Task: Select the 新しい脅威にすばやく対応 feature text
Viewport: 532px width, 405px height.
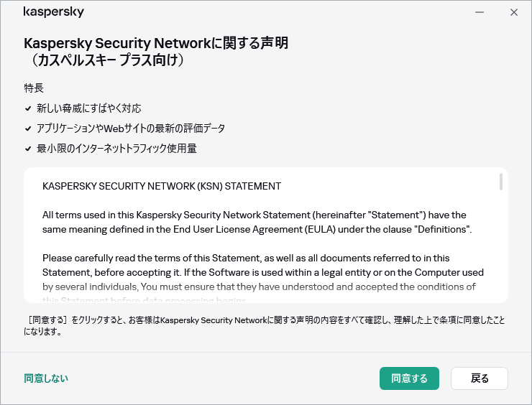Action: point(89,108)
